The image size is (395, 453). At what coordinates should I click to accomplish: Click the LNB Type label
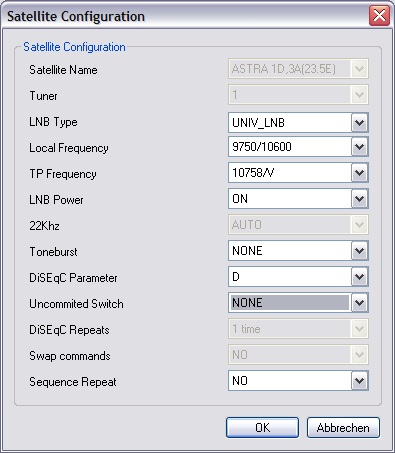(x=53, y=122)
